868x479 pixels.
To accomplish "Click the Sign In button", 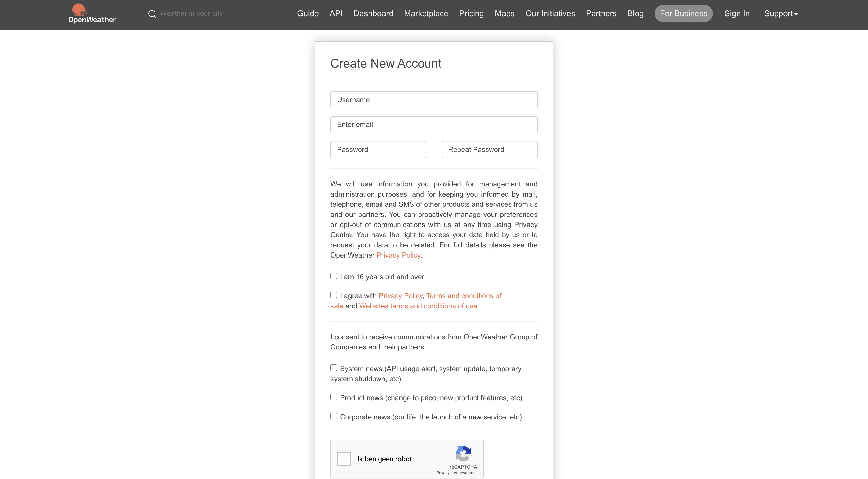I will 737,13.
